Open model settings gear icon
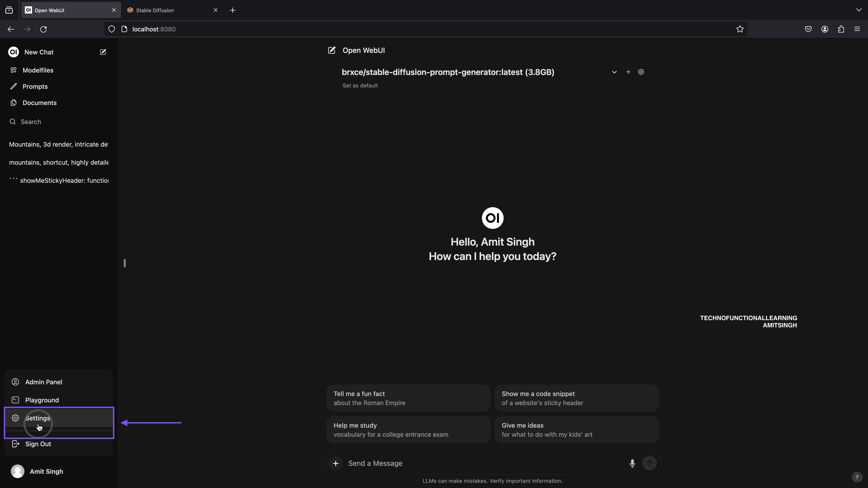The width and height of the screenshot is (868, 488). point(641,72)
